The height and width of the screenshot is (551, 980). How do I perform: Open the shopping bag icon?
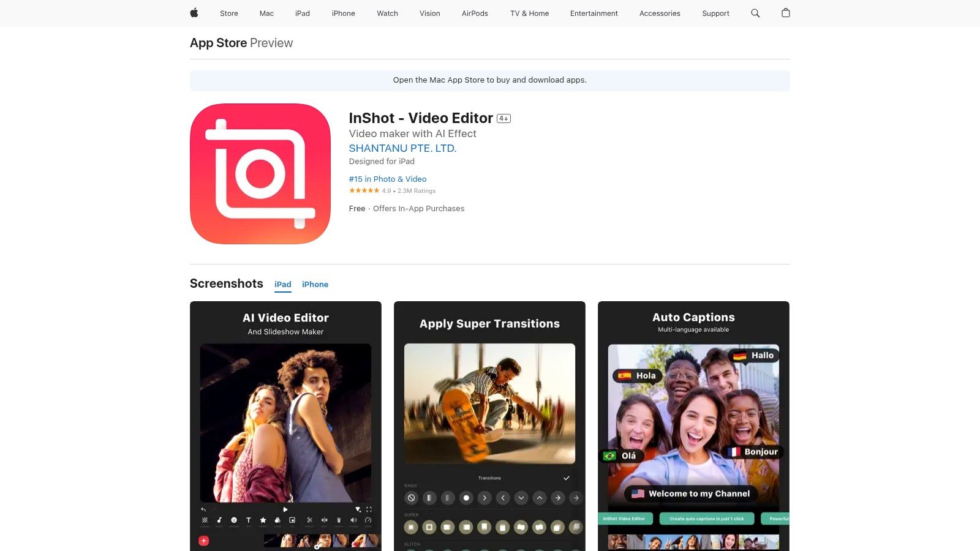click(786, 13)
